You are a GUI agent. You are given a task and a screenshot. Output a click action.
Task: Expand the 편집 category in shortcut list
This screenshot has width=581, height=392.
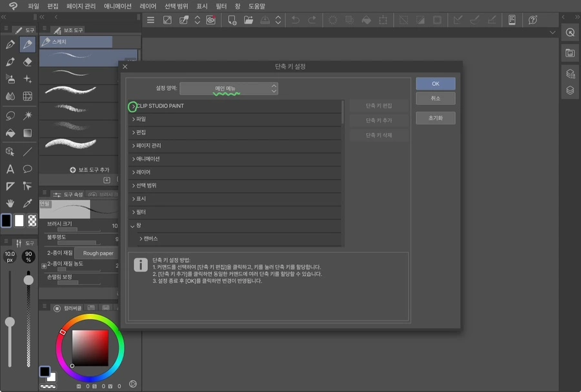tap(134, 133)
